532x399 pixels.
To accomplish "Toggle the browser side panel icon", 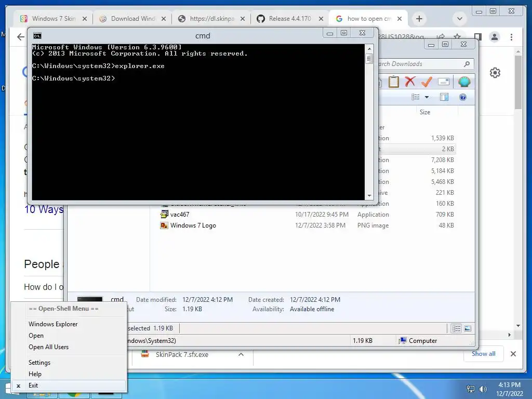I will pos(478,37).
